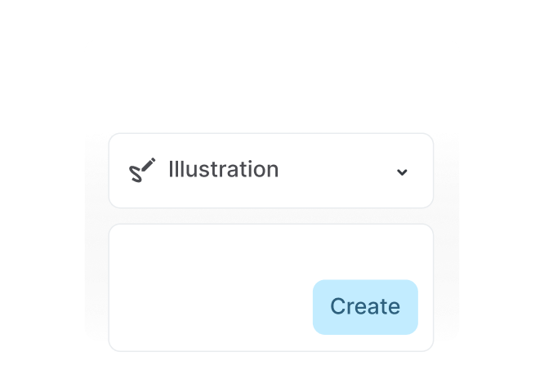544x392 pixels.
Task: Click the paintbrush icon beside Illustration
Action: pos(142,170)
